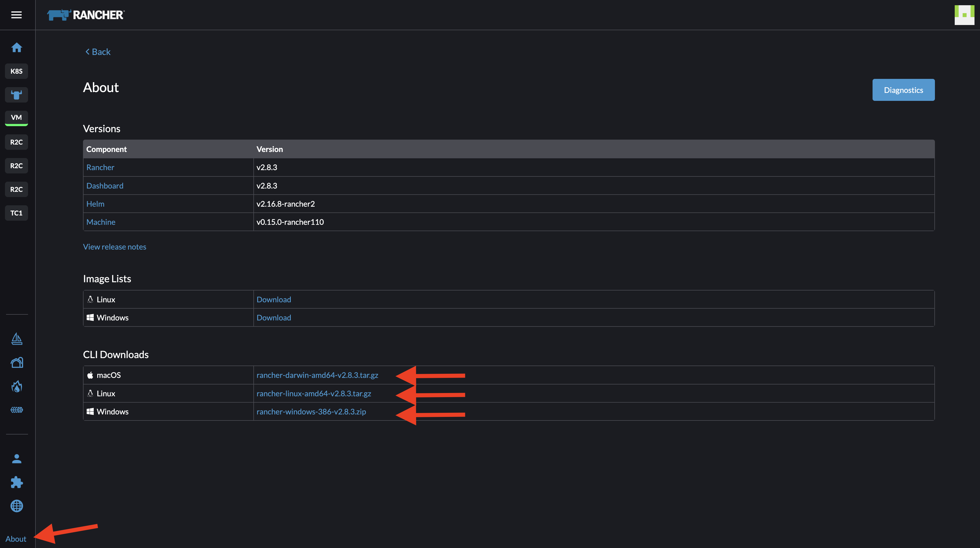This screenshot has height=548, width=980.
Task: Click the About link in sidebar
Action: [16, 539]
